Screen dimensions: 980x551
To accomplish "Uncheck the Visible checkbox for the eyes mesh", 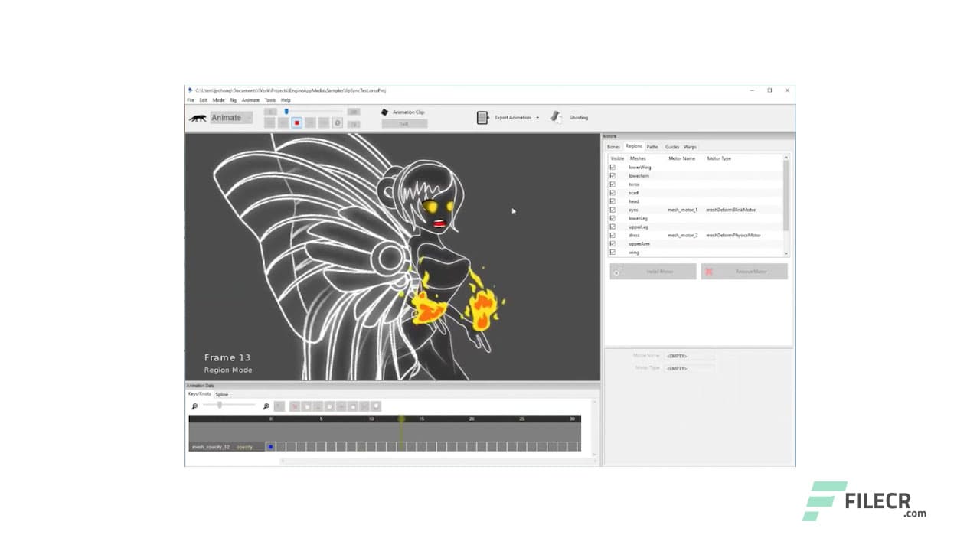I will tap(613, 209).
